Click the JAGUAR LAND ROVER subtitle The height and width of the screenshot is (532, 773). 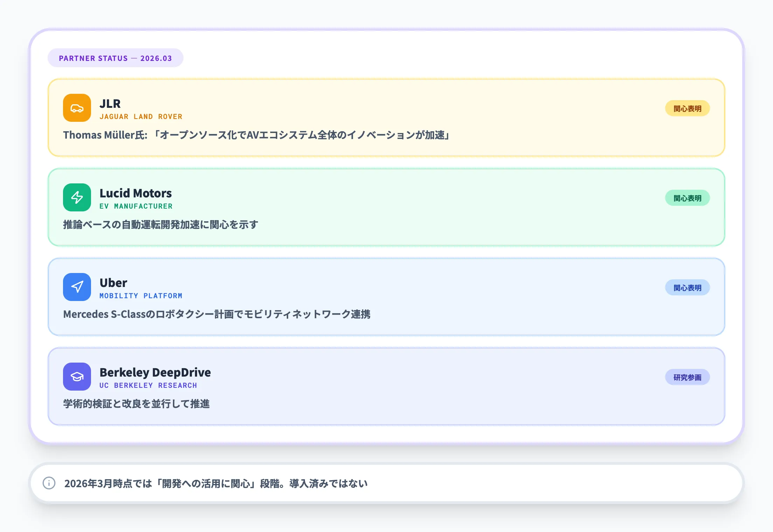tap(141, 117)
